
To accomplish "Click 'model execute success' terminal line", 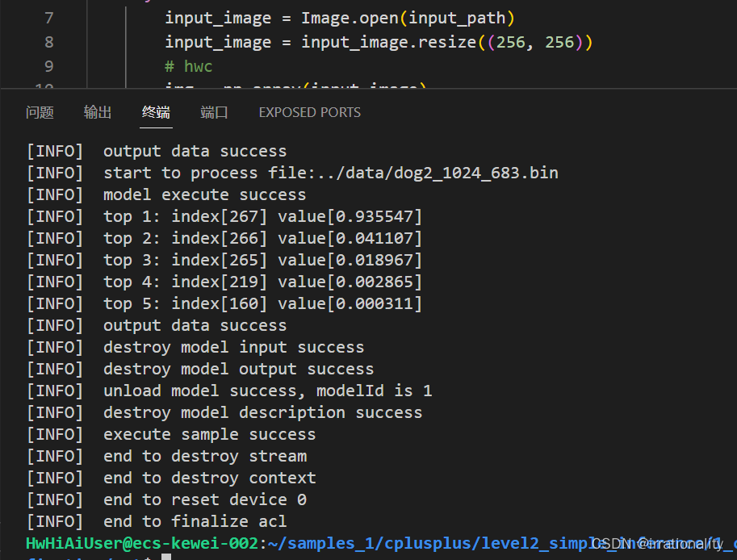I will point(166,194).
